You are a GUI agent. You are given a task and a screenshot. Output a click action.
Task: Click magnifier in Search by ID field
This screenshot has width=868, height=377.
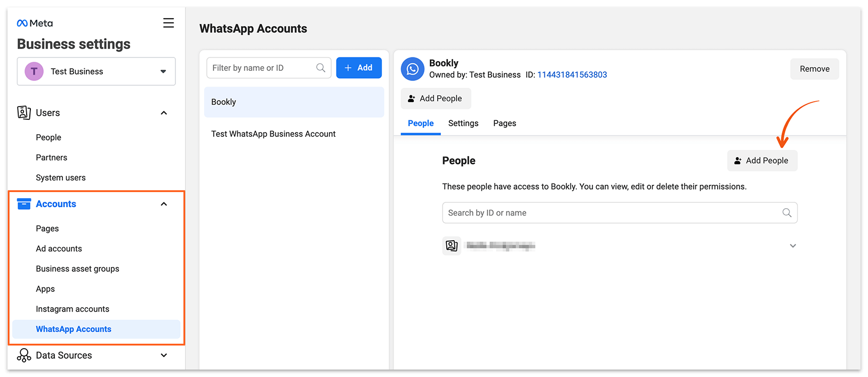787,212
